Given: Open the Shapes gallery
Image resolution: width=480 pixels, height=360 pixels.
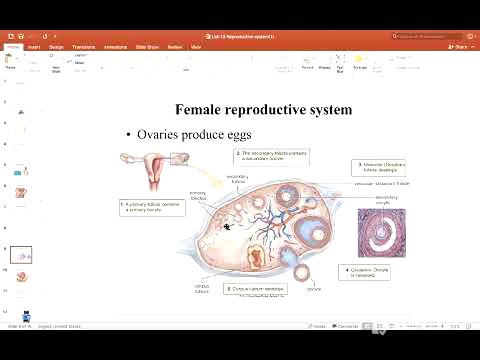Looking at the screenshot, I should click(x=325, y=63).
